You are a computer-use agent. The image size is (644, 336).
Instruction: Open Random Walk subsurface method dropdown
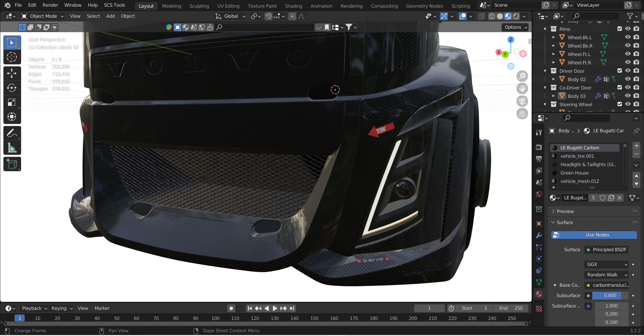click(606, 275)
